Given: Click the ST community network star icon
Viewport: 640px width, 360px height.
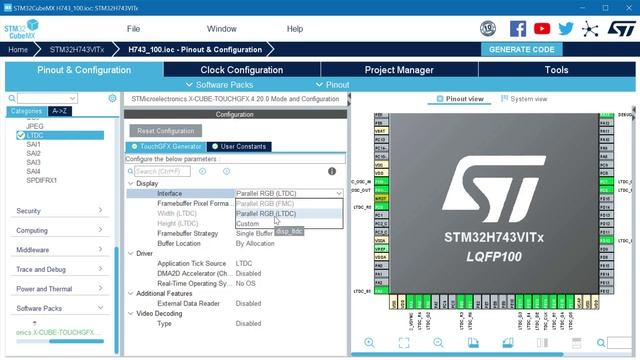Looking at the screenshot, I should [590, 29].
